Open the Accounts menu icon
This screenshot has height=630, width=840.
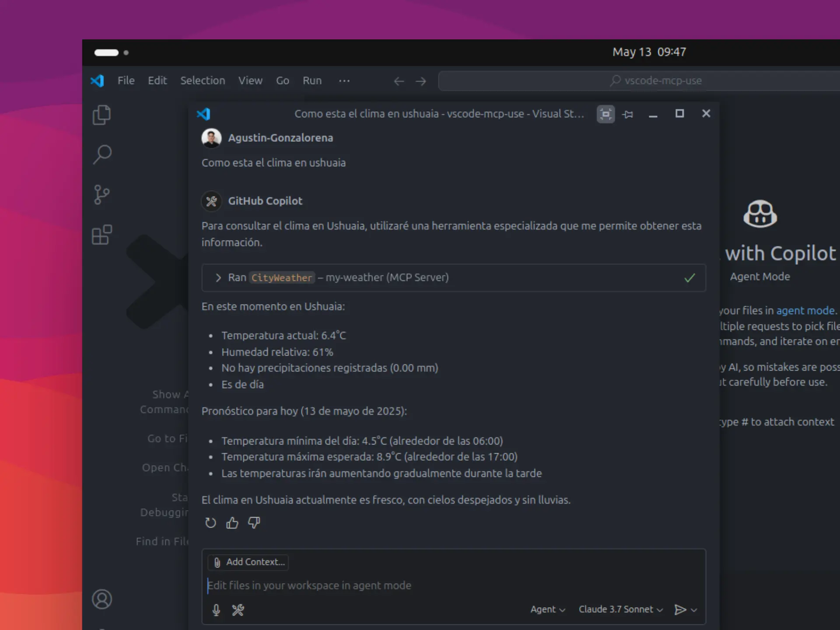coord(102,599)
